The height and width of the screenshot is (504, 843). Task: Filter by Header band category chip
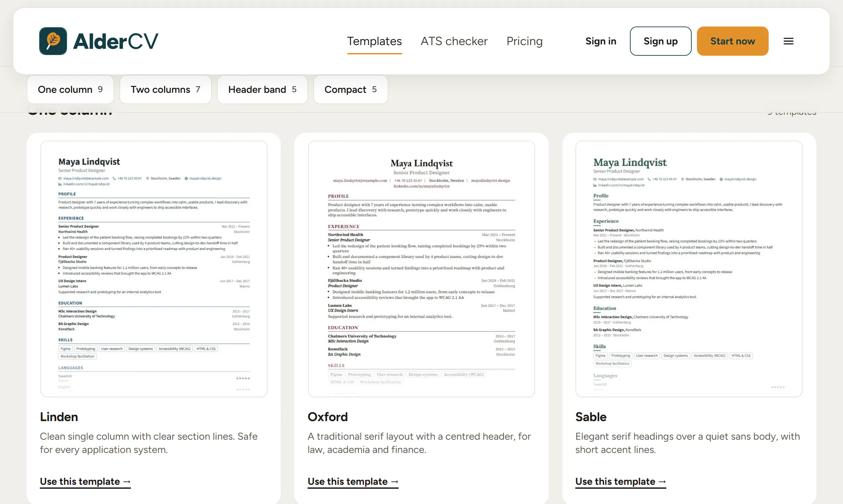pyautogui.click(x=262, y=89)
